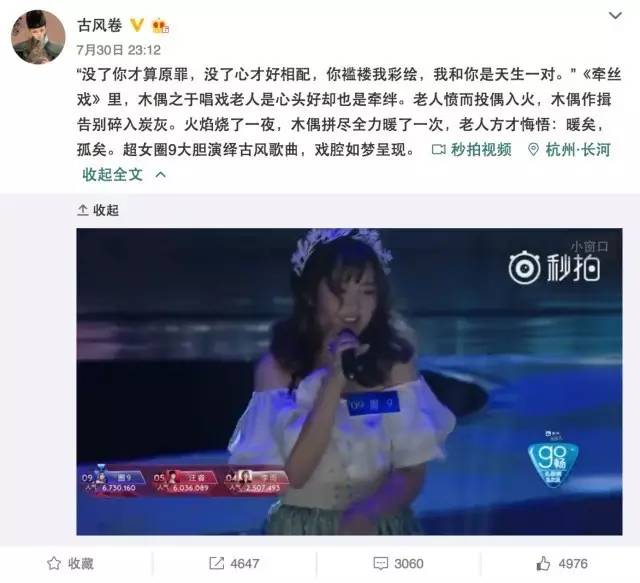Click the 古风卷 profile avatar
The height and width of the screenshot is (583, 640).
(38, 37)
